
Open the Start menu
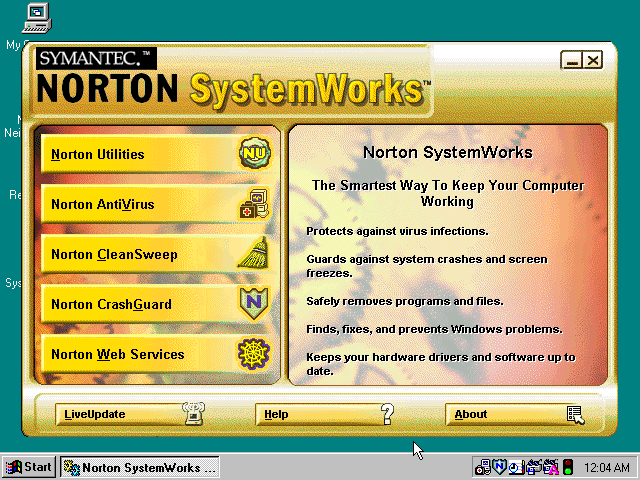[29, 467]
